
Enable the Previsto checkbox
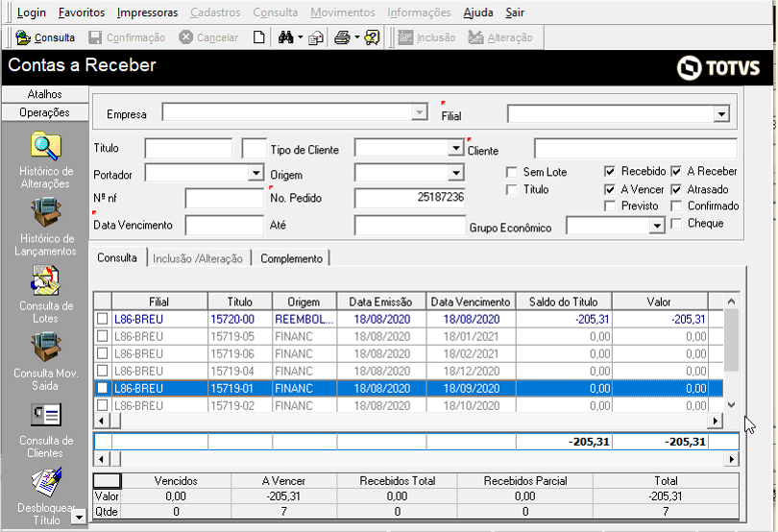click(610, 206)
